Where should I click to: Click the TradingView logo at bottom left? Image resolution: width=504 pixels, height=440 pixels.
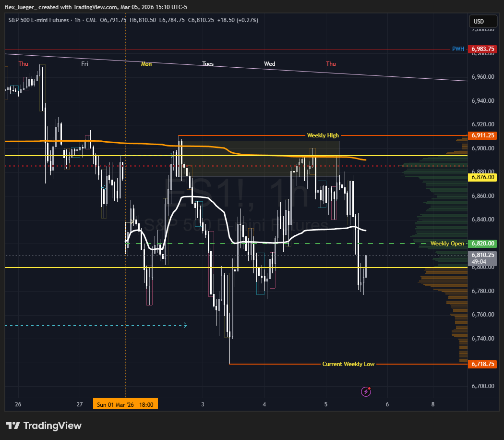pos(44,426)
